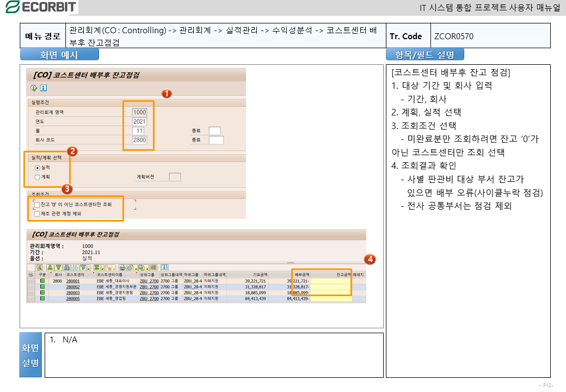The image size is (566, 392).
Task: Click the Set Filter funnel icon
Action: (83, 267)
